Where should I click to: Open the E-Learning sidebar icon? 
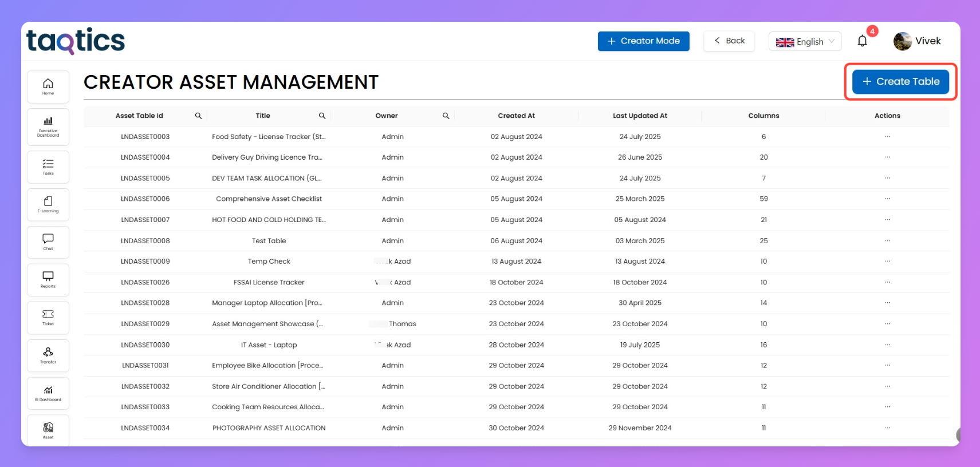click(48, 204)
